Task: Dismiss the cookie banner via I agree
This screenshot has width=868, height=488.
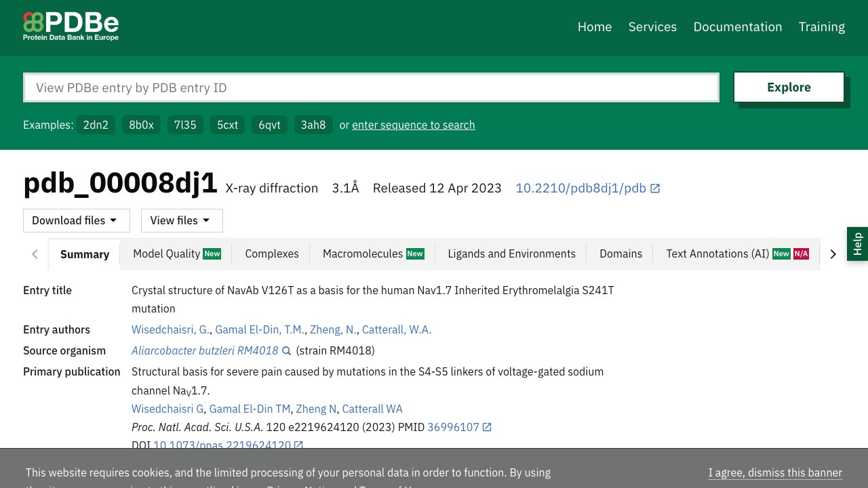Action: (775, 472)
